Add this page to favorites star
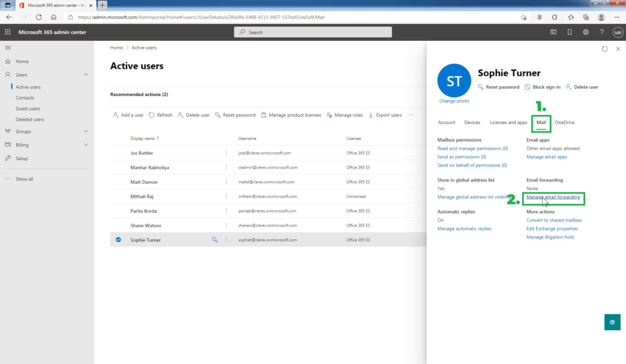This screenshot has height=364, width=626. (x=523, y=17)
